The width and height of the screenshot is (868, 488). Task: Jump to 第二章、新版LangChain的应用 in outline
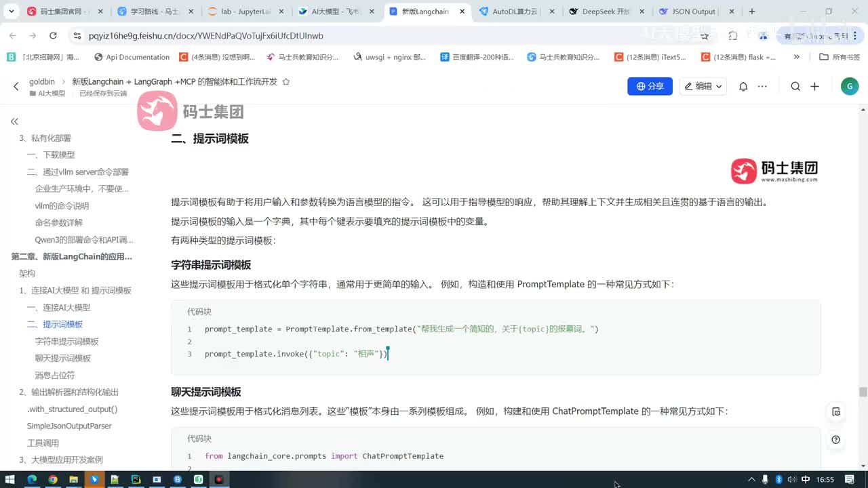point(72,256)
